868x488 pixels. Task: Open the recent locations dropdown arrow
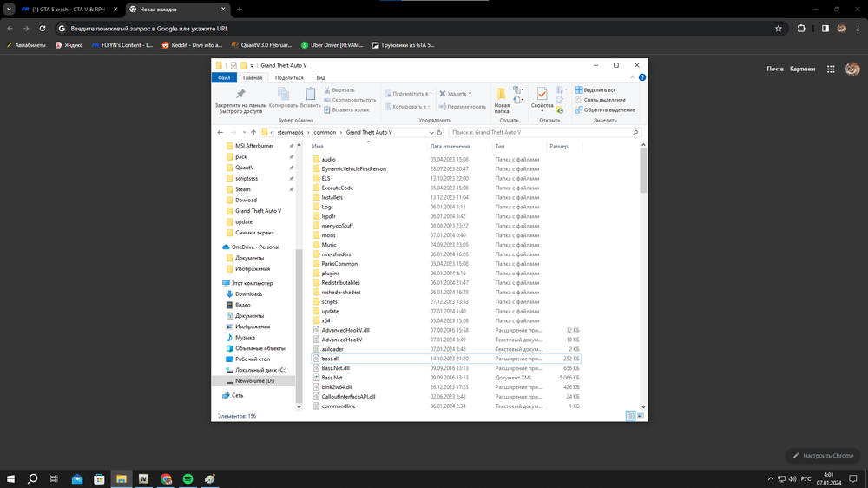point(244,132)
